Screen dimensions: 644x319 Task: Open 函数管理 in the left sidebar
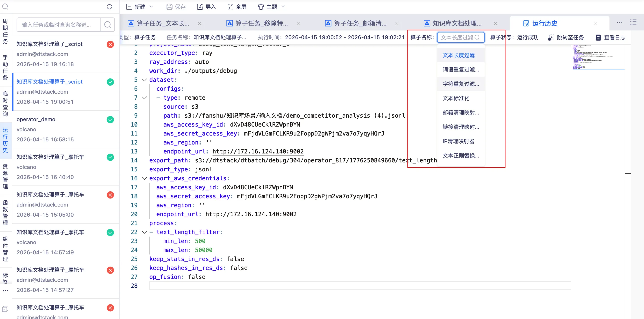point(5,213)
